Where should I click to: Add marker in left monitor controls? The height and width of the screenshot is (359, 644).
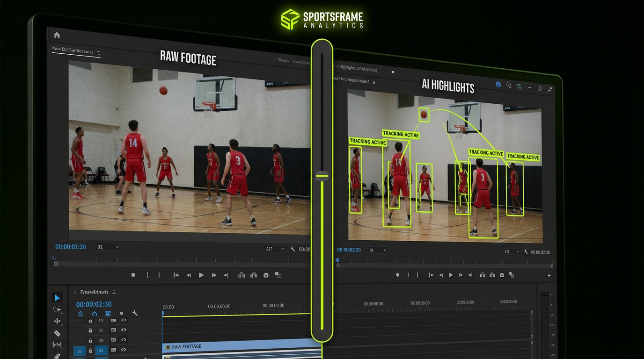click(133, 275)
